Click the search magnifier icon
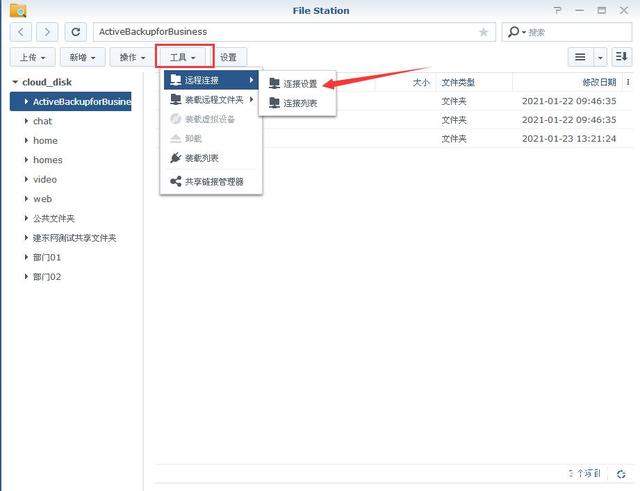 [x=513, y=32]
